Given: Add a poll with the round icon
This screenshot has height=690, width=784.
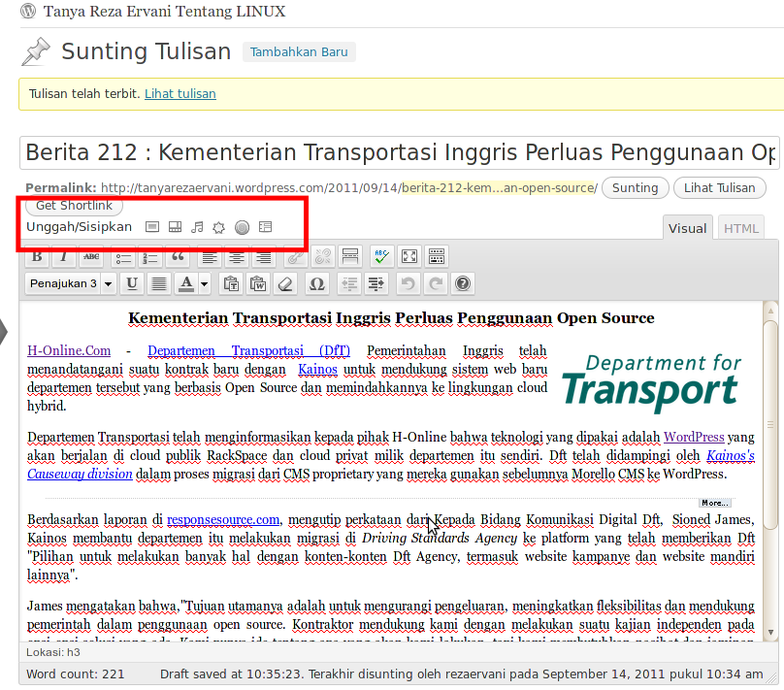Looking at the screenshot, I should [242, 227].
